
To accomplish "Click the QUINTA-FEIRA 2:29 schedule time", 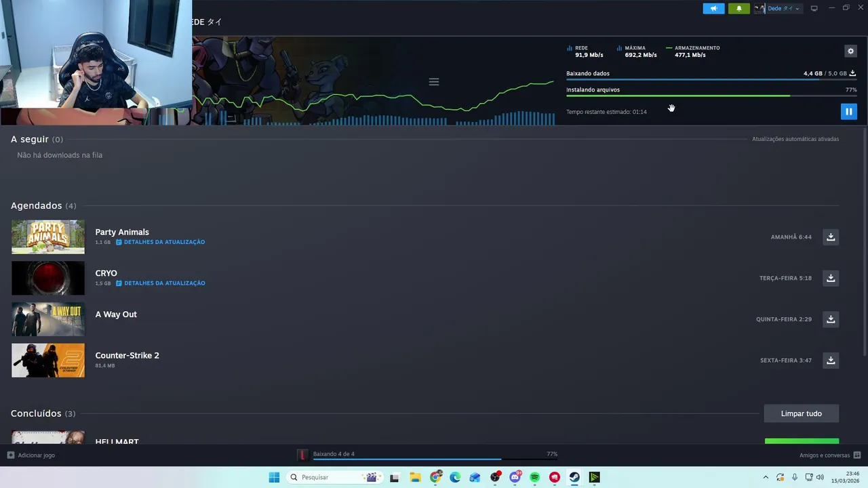I will point(784,319).
